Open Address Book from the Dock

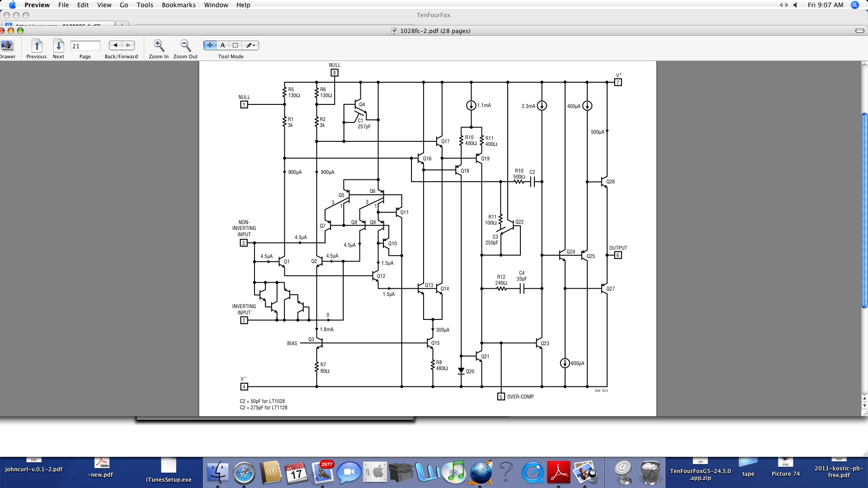point(270,473)
